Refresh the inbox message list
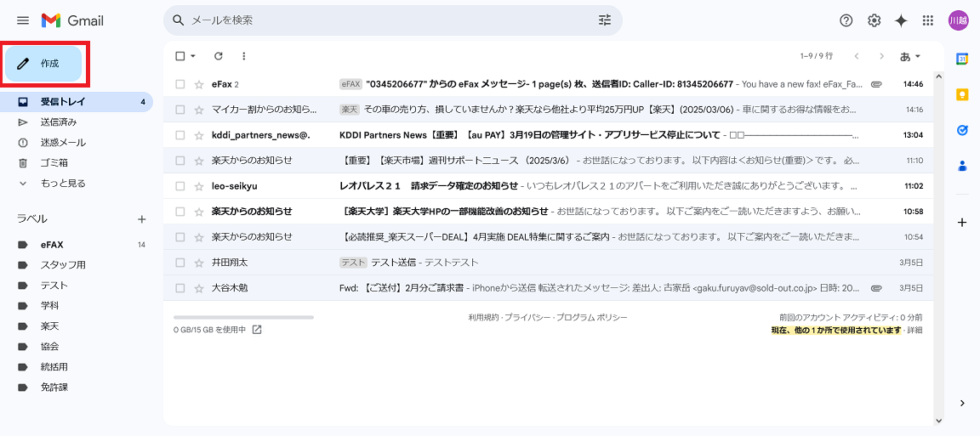The image size is (980, 436). coord(219,56)
